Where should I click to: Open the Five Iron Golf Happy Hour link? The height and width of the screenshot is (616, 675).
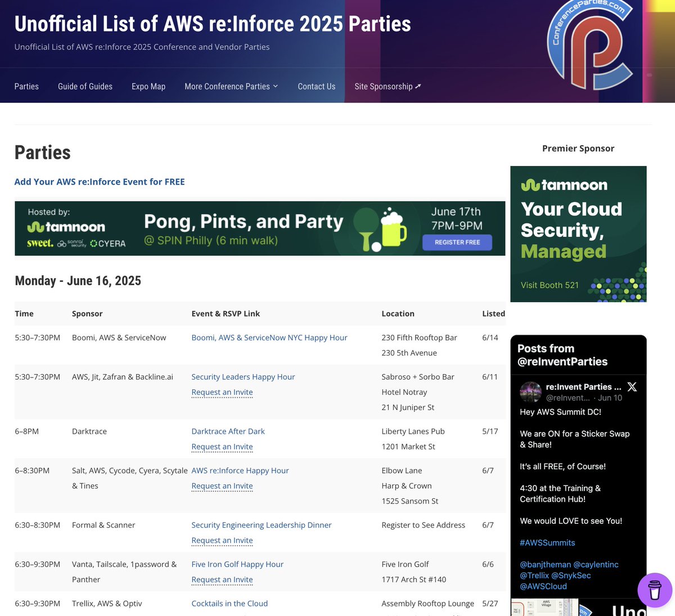point(237,564)
